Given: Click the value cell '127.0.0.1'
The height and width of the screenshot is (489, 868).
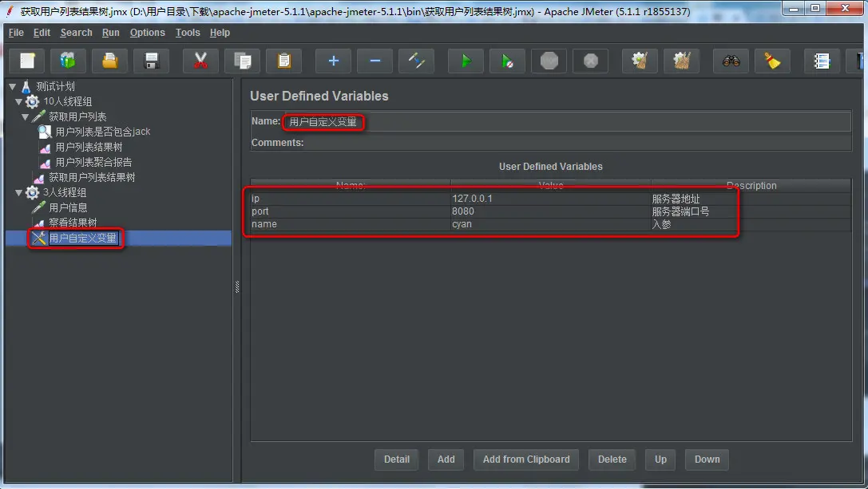Looking at the screenshot, I should point(551,199).
